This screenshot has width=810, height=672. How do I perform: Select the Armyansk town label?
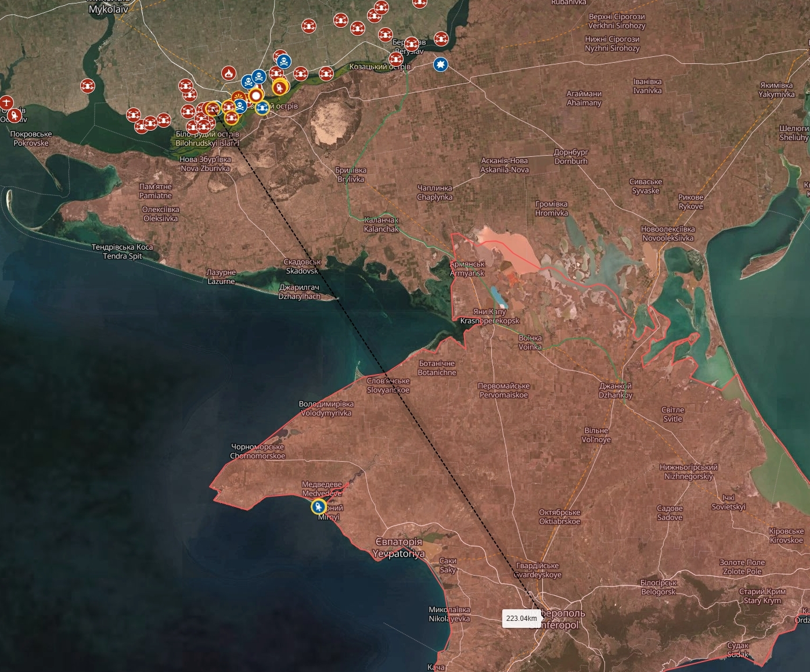[467, 268]
